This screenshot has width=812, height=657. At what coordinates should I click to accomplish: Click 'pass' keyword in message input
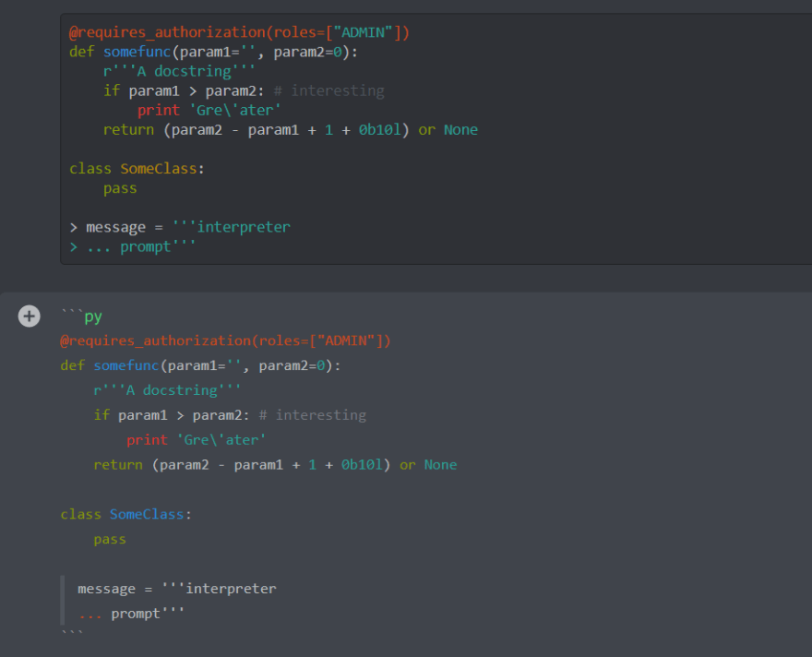click(110, 539)
